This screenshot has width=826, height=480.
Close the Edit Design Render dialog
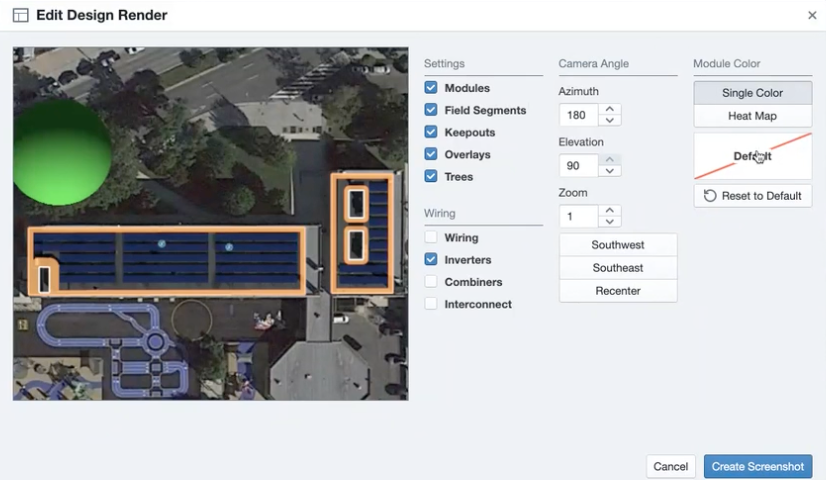pyautogui.click(x=812, y=15)
